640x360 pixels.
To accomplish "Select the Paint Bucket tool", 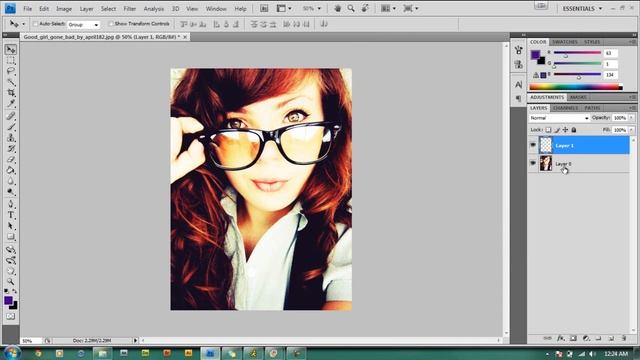I will point(11,170).
